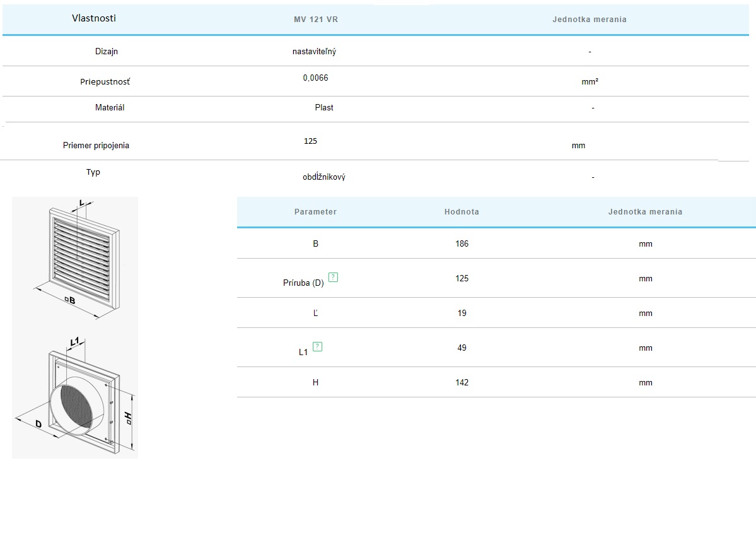The width and height of the screenshot is (756, 545).
Task: Click the Vlastnosti column header
Action: (94, 18)
